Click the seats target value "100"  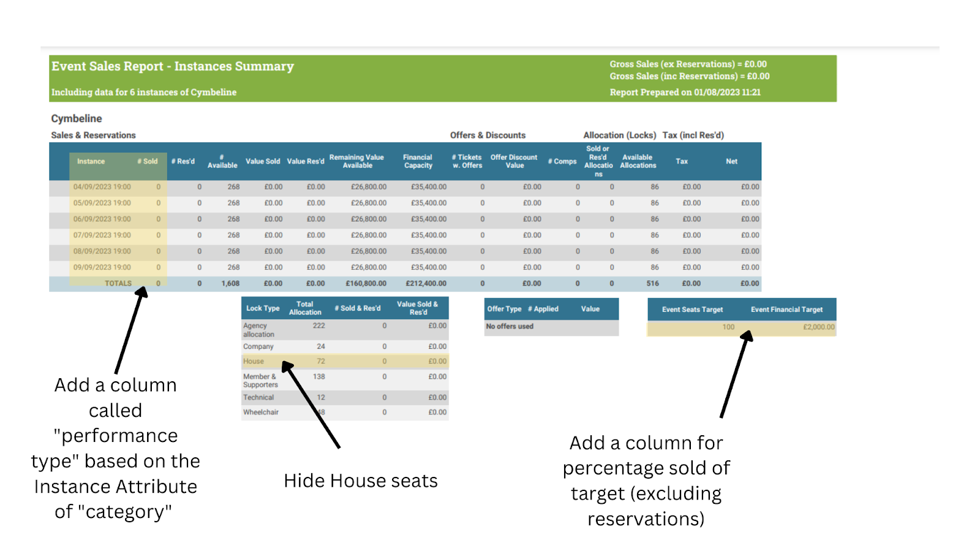(728, 327)
